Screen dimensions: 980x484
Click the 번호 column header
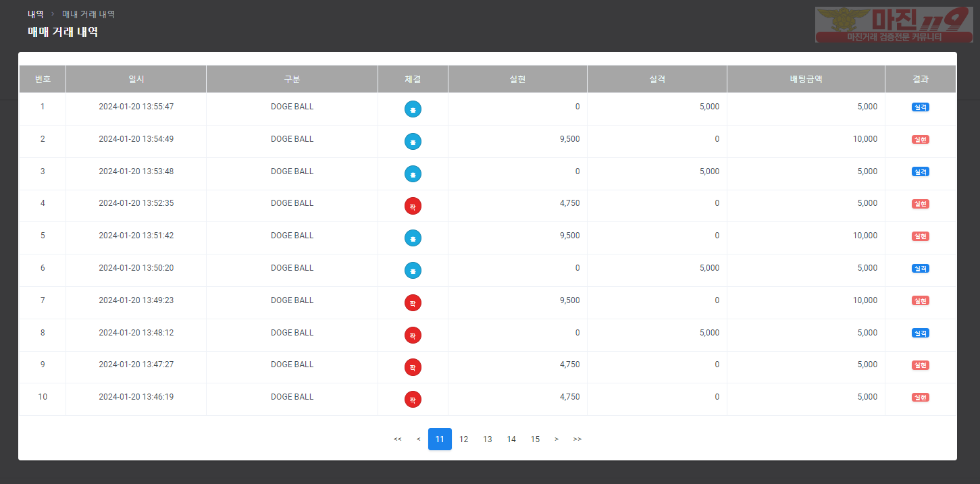(43, 79)
